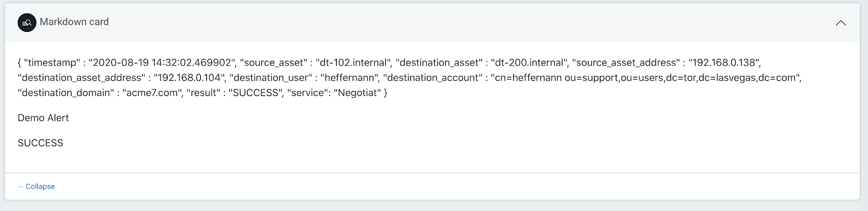Click the Markdown card search icon
Viewport: 868px width, 211px height.
coord(27,23)
